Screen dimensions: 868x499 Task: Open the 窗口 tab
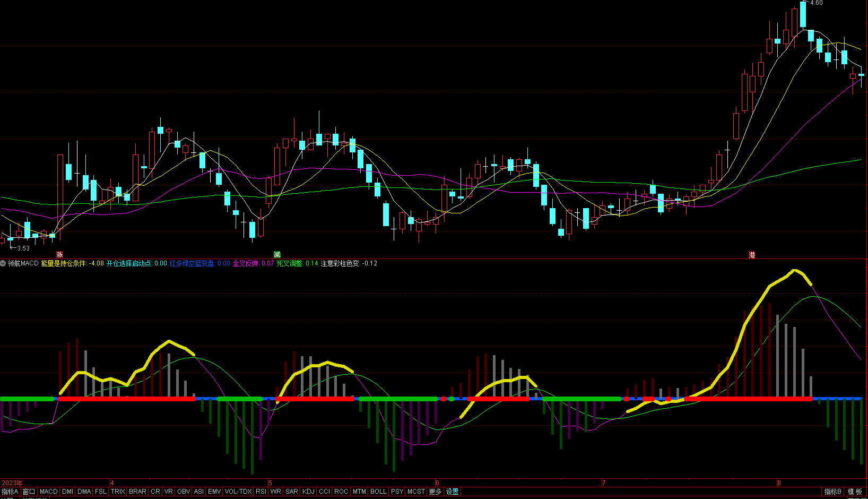29,492
